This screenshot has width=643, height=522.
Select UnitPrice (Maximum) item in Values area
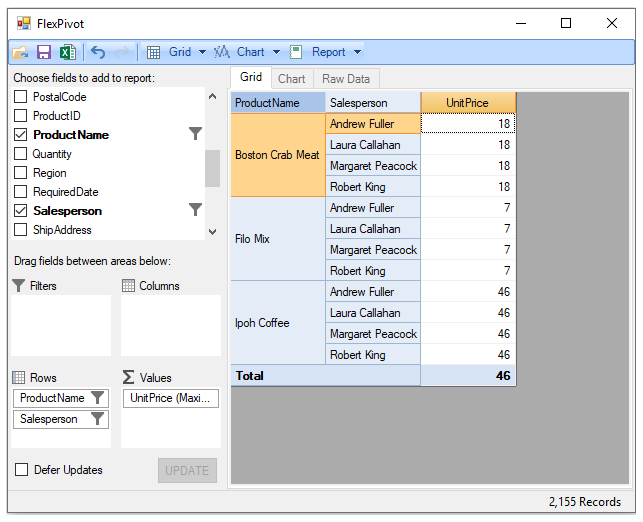[171, 398]
